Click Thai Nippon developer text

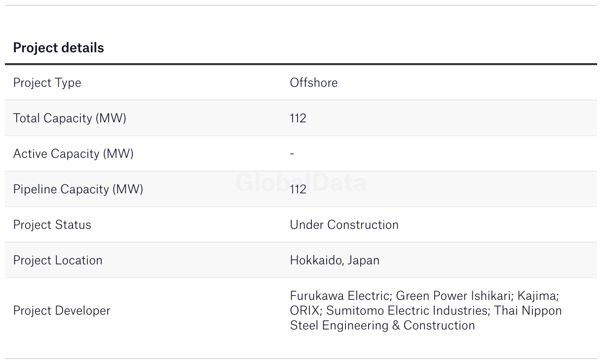click(528, 311)
